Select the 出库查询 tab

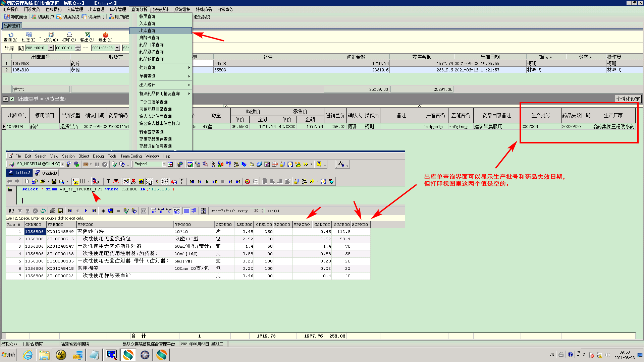pyautogui.click(x=12, y=26)
